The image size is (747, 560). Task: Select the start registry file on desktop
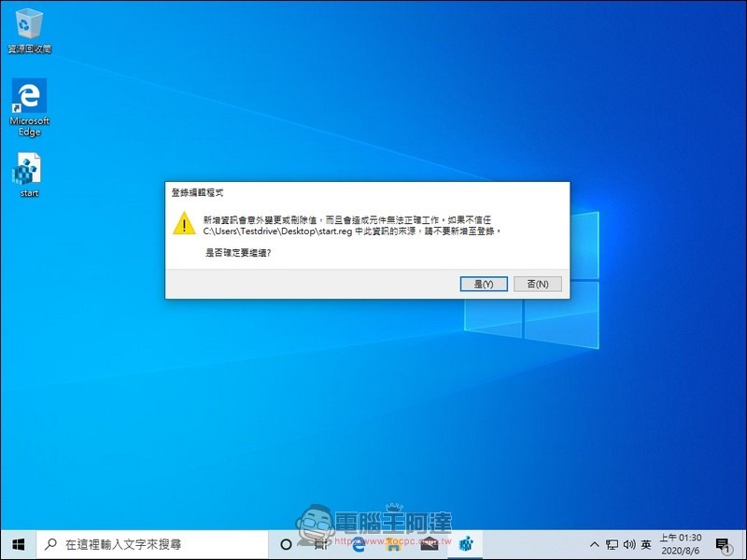29,175
